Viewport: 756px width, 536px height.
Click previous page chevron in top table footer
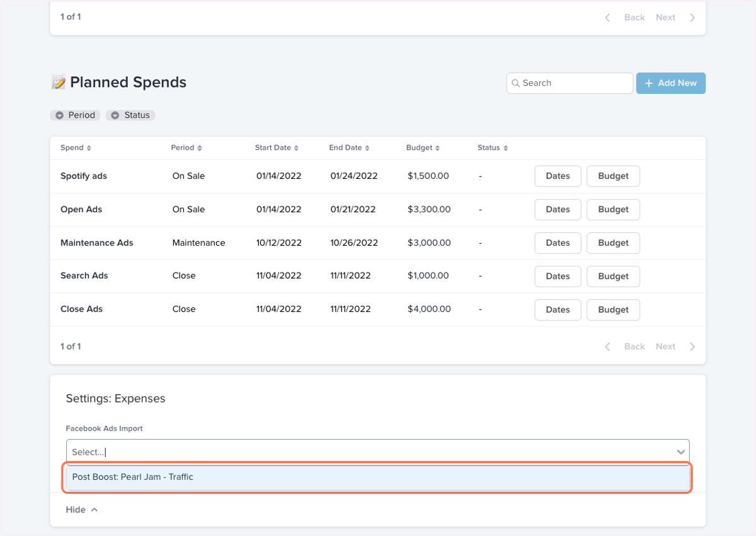(x=607, y=18)
